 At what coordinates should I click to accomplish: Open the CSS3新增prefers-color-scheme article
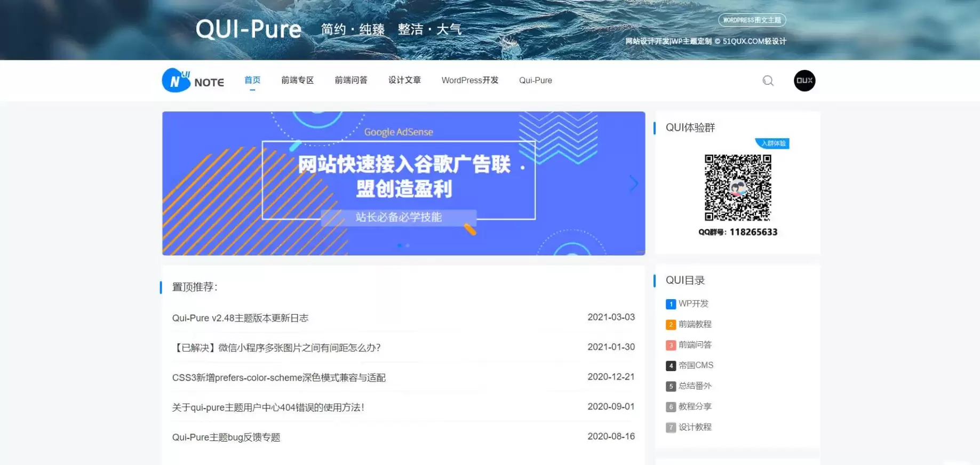click(278, 378)
